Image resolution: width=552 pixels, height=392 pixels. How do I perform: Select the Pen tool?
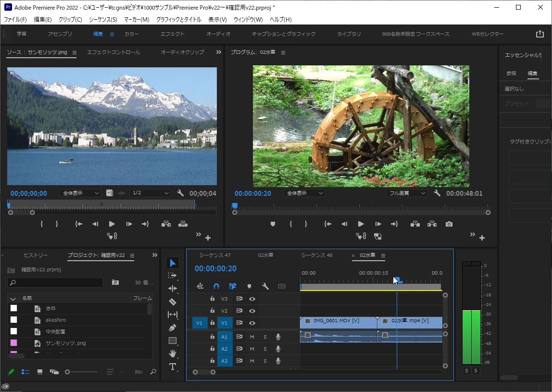tap(173, 328)
